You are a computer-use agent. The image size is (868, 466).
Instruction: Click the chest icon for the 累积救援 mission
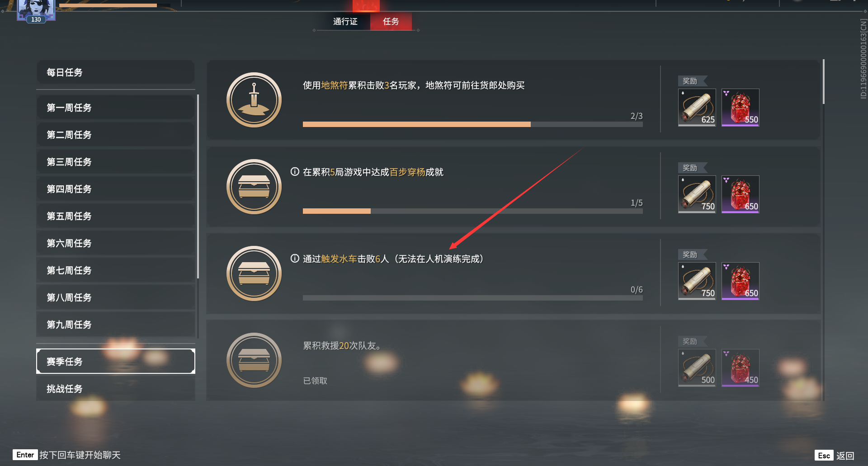(254, 360)
